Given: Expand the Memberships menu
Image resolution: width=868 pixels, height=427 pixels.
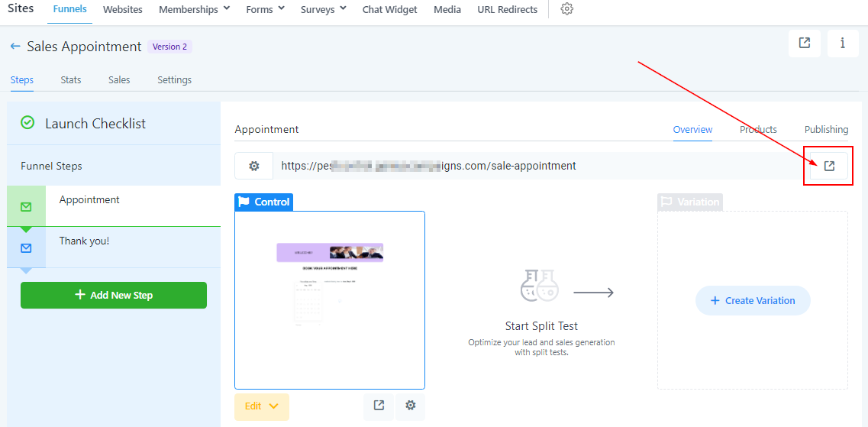Looking at the screenshot, I should coord(194,10).
